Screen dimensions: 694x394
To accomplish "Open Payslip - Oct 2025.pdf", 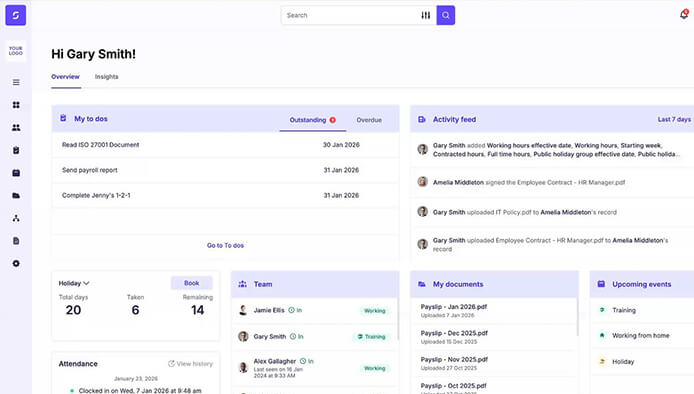I will [453, 386].
